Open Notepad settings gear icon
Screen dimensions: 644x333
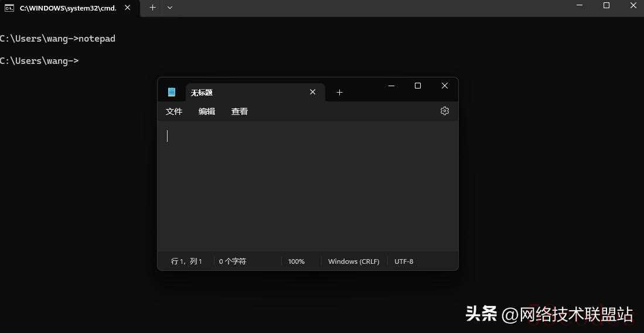click(x=445, y=111)
